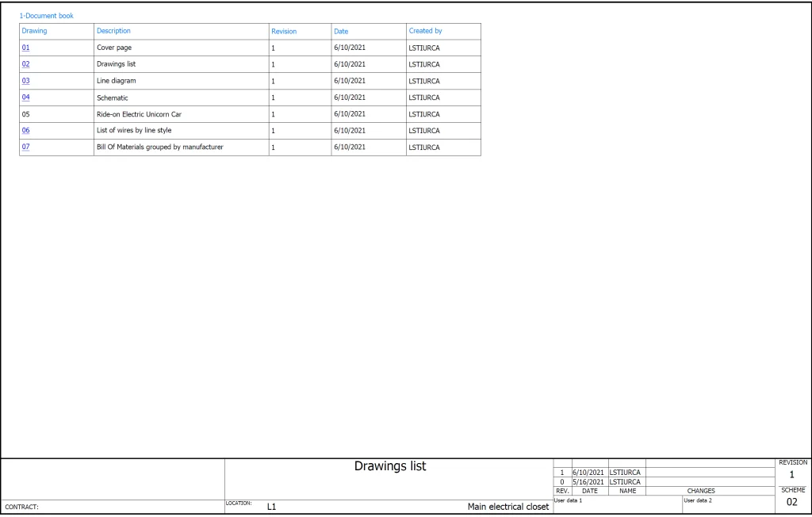Screen dimensions: 812x517
Task: Select the 'Cover page' description cell
Action: click(x=113, y=48)
